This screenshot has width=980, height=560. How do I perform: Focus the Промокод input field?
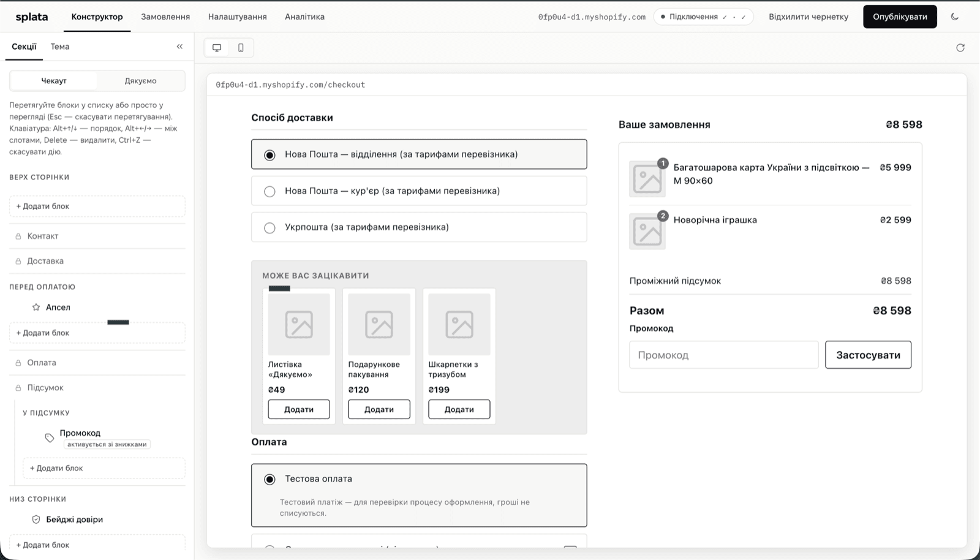click(724, 355)
